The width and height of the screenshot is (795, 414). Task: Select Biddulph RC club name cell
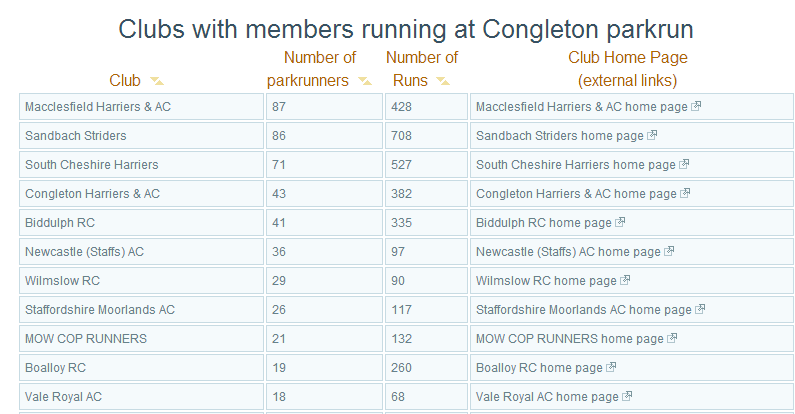(141, 223)
